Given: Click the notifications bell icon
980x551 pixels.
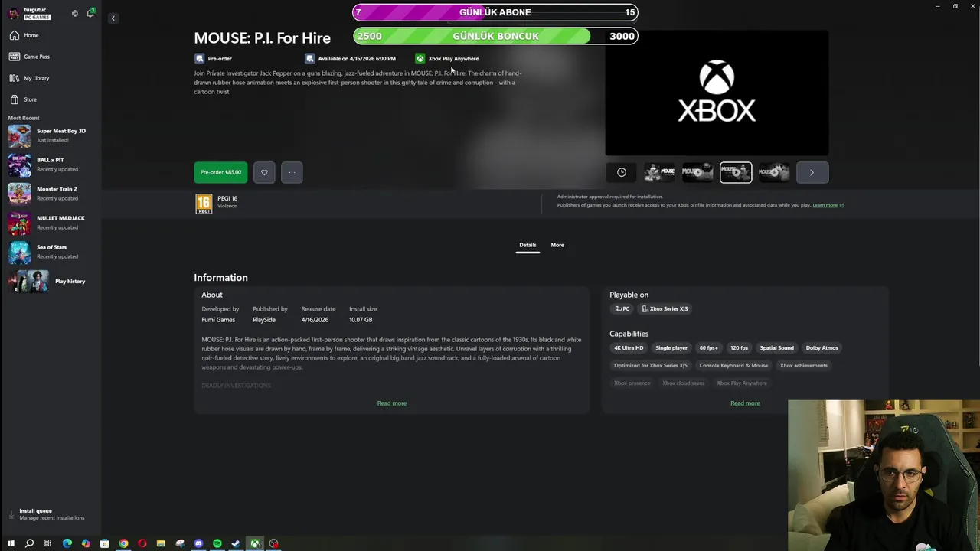Looking at the screenshot, I should coord(90,13).
